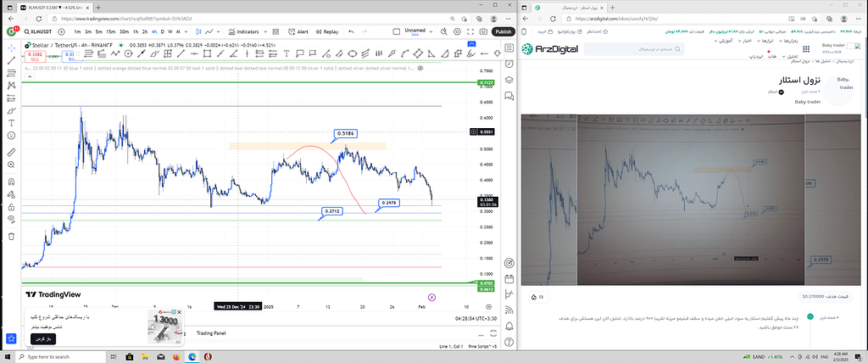
Task: Open quick search magnifier in TradingView toolbar
Action: click(444, 31)
